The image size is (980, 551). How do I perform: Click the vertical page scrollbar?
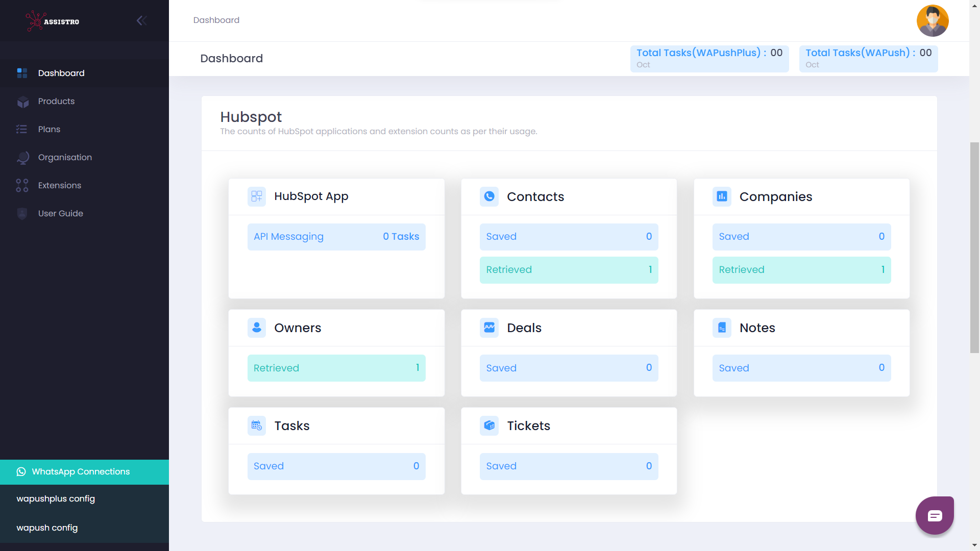[974, 247]
